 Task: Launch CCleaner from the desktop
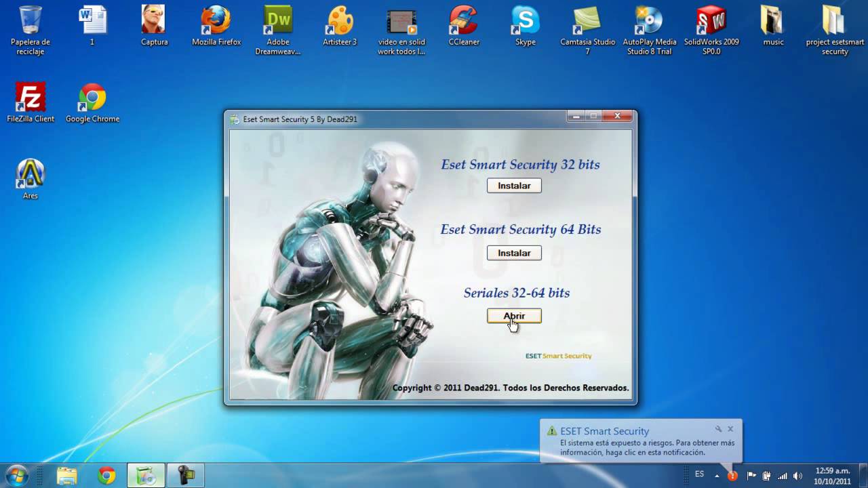(x=464, y=26)
